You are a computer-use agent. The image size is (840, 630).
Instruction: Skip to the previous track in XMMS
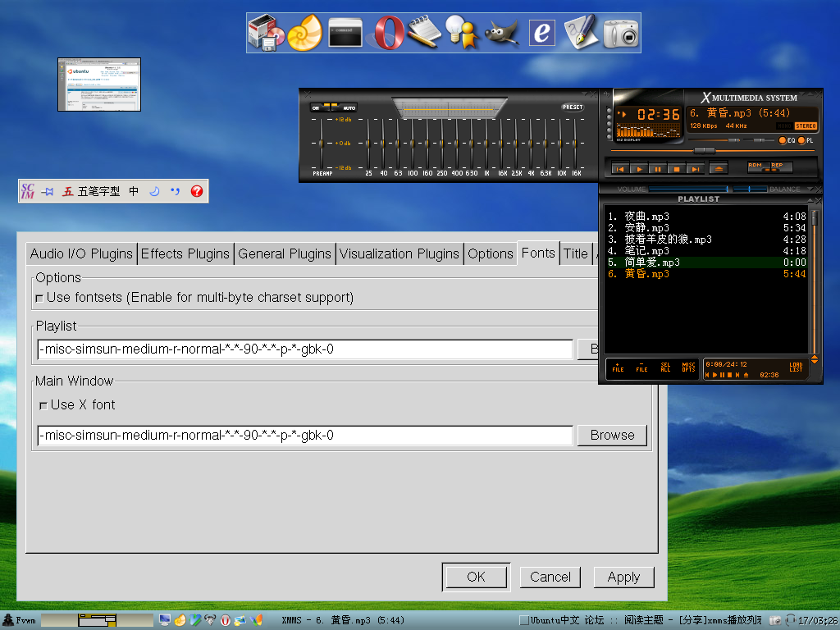click(x=620, y=169)
